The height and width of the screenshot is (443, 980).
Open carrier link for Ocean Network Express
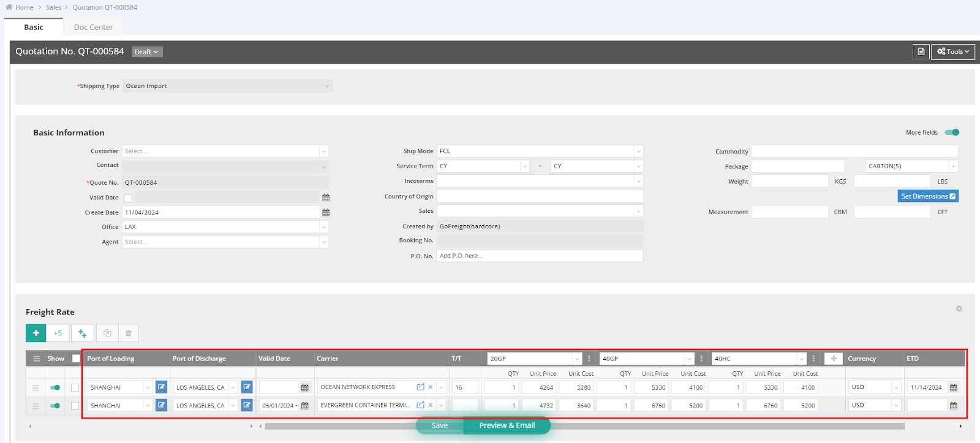(x=420, y=387)
